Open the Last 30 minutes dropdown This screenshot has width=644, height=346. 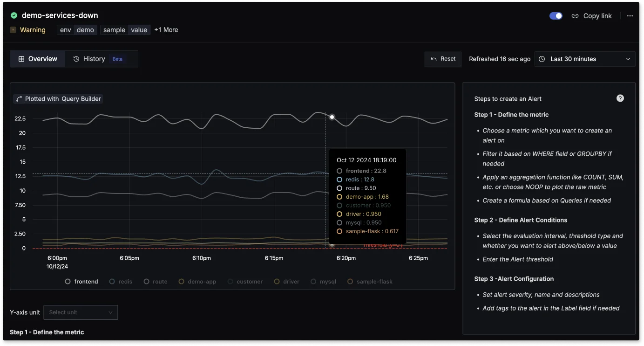(x=585, y=59)
